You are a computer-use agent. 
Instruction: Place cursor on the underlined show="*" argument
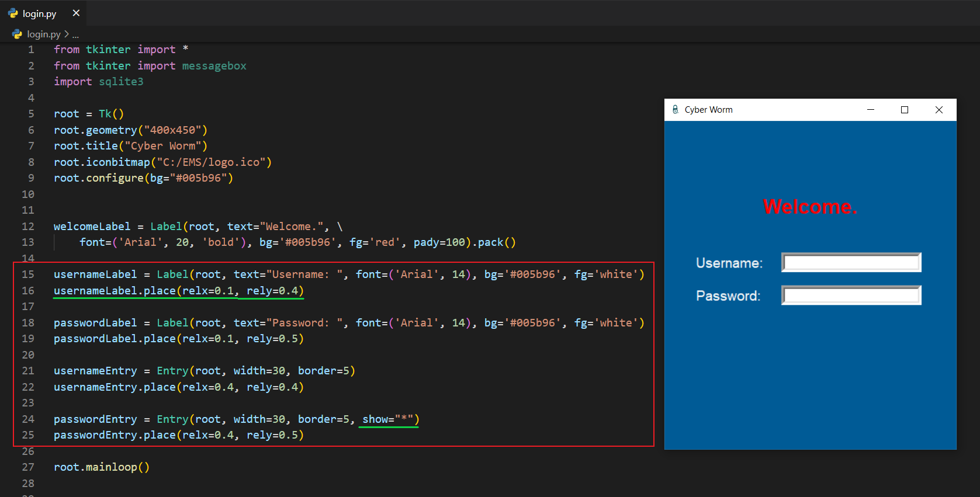point(389,419)
